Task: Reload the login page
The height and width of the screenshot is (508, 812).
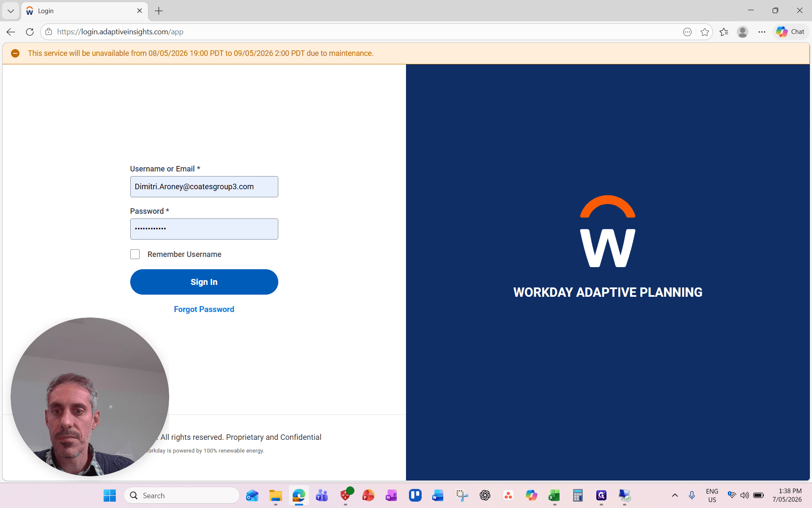Action: point(30,32)
